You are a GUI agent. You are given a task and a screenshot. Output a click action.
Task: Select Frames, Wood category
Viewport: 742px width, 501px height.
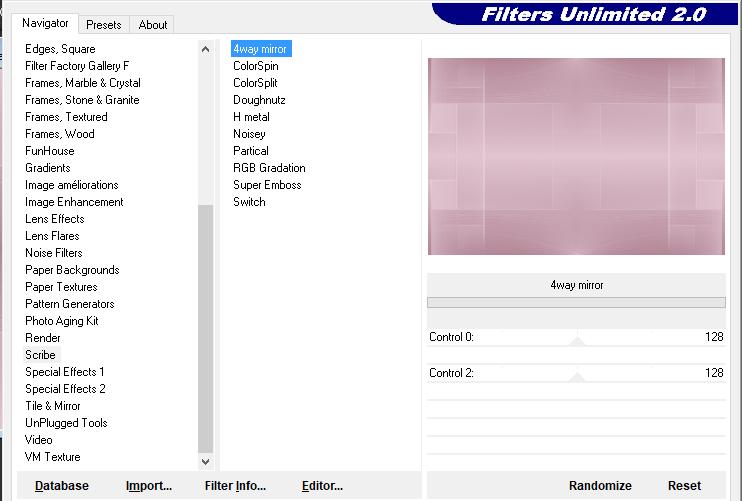[60, 134]
